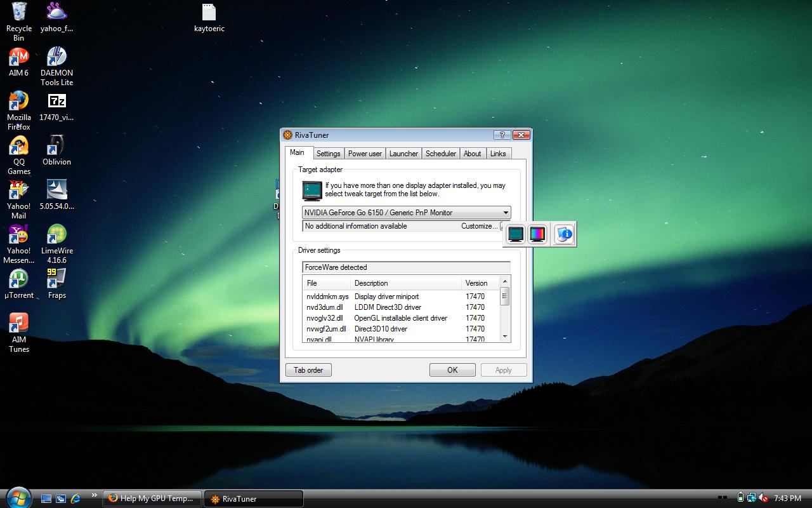
Task: Select nvwgf2um.dll row in driver list
Action: tap(402, 329)
